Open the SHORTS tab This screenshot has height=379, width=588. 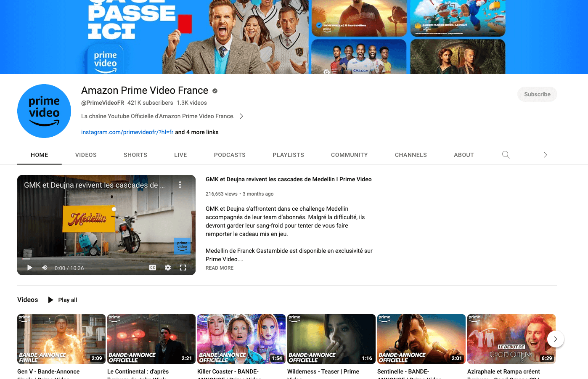click(x=135, y=155)
